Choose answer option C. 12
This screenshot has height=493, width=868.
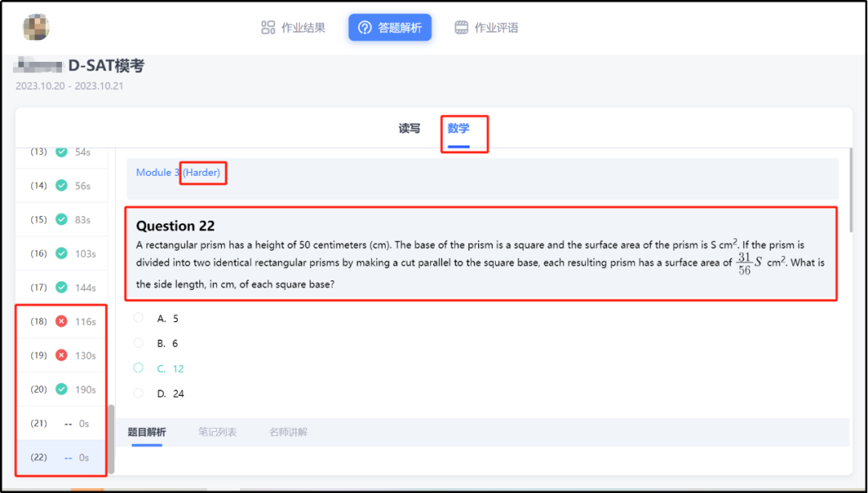(x=139, y=368)
